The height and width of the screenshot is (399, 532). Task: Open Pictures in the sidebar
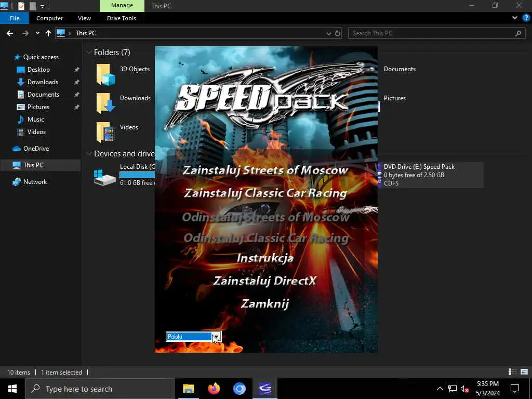[x=38, y=107]
